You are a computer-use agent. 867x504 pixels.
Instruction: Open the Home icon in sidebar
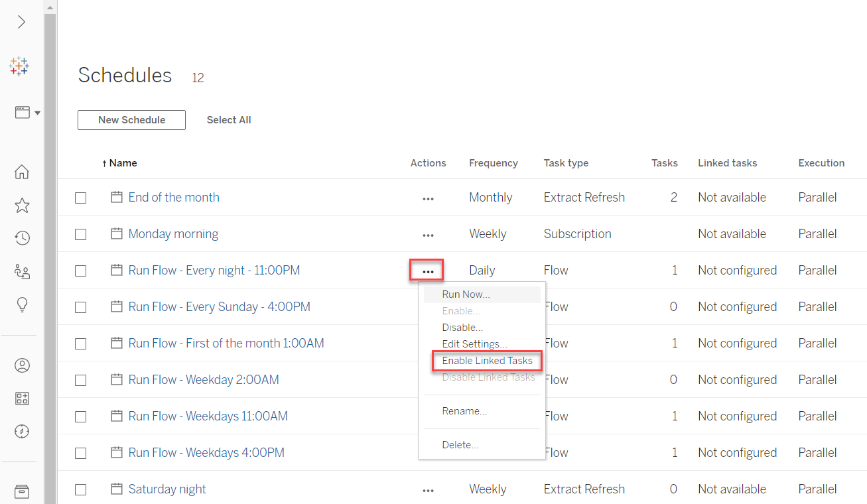22,172
